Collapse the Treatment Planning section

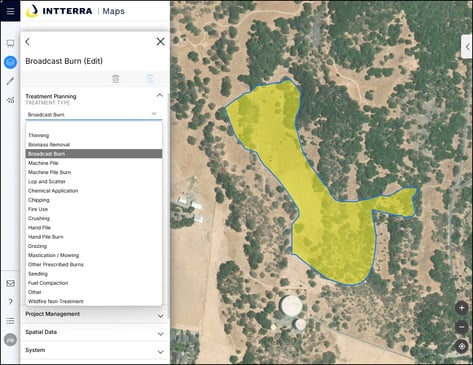(160, 96)
